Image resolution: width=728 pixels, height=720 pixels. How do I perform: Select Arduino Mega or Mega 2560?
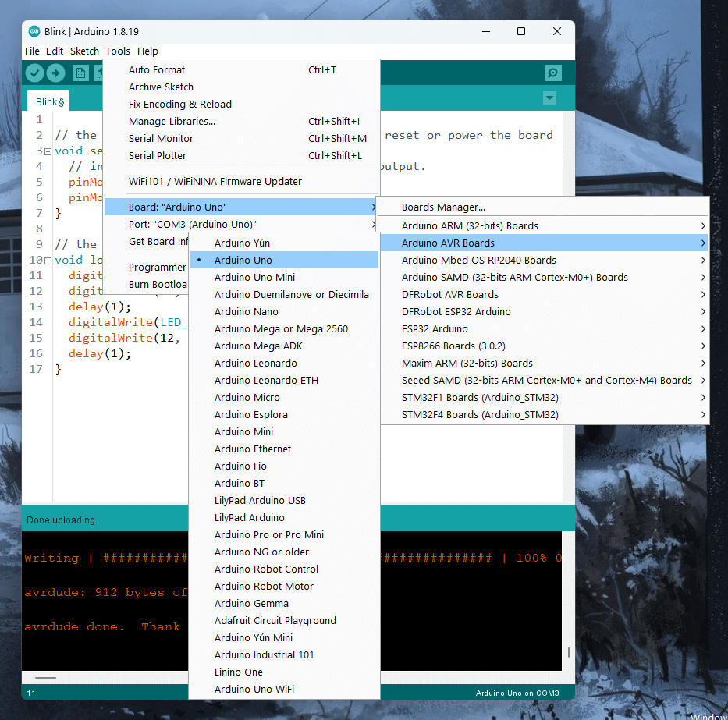(x=284, y=328)
